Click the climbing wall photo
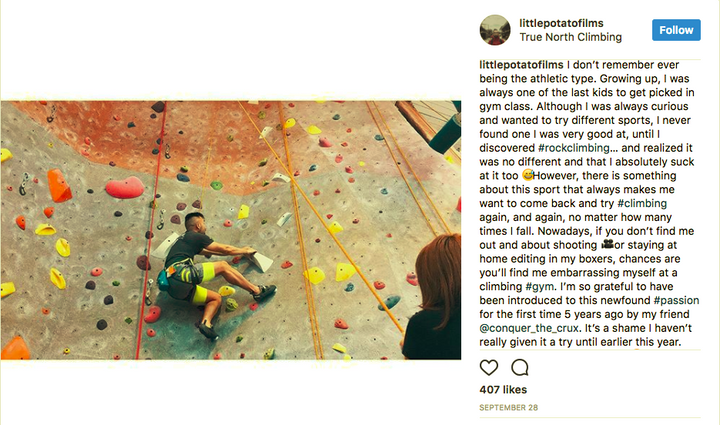 (231, 230)
